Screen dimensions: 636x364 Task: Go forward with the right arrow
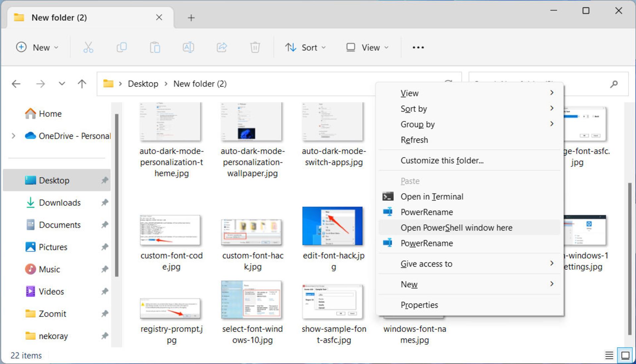pos(40,84)
